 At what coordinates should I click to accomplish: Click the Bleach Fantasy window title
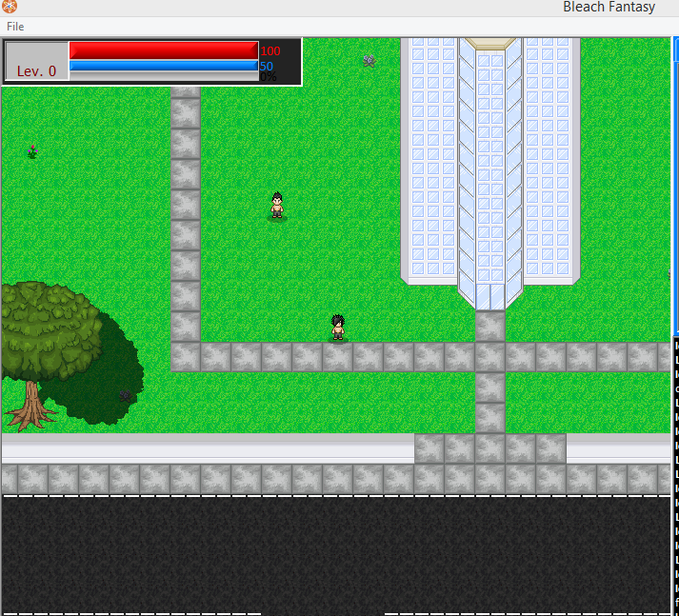click(x=609, y=7)
